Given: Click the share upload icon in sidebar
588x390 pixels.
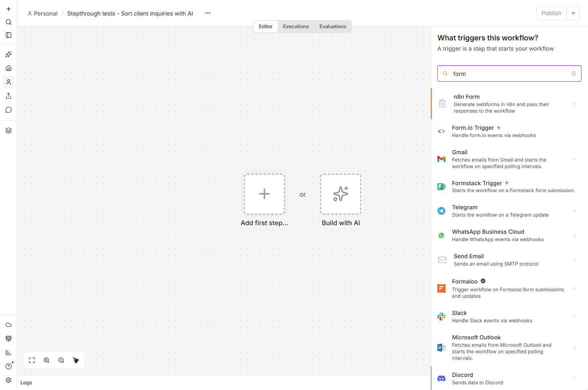Looking at the screenshot, I should coord(9,96).
